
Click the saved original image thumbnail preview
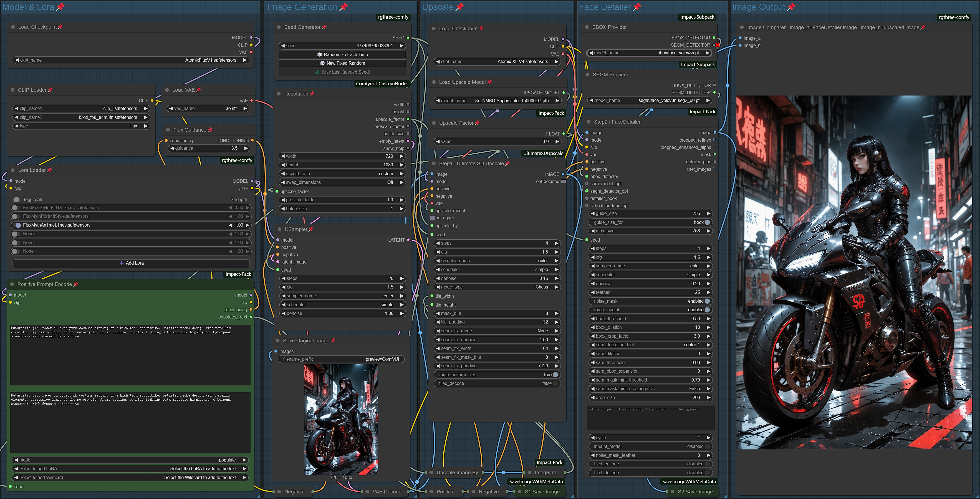(x=341, y=420)
